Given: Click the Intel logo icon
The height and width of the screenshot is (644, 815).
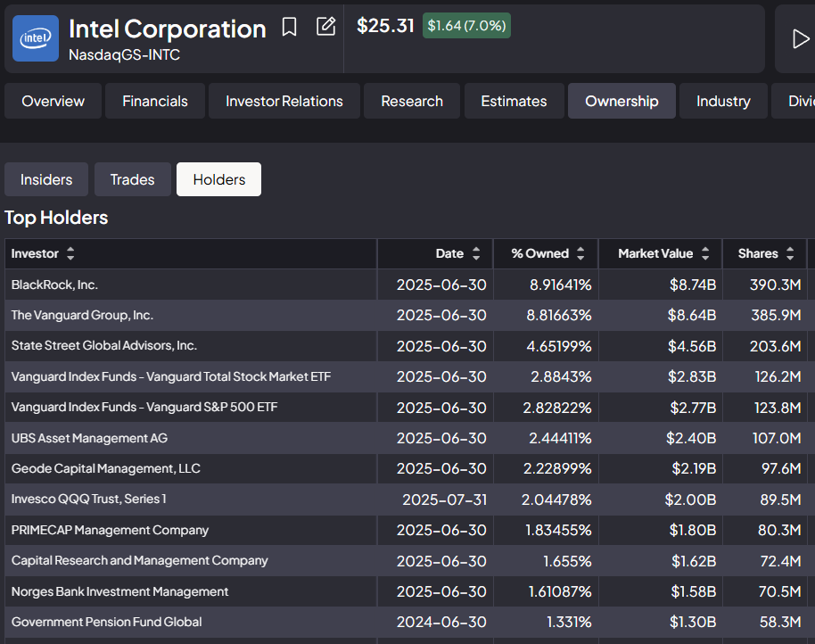Looking at the screenshot, I should [36, 38].
